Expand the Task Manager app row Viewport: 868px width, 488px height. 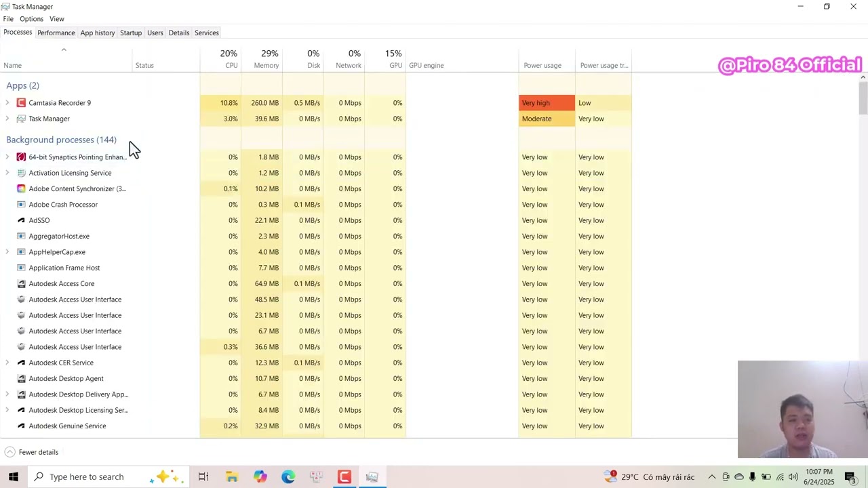[x=7, y=119]
